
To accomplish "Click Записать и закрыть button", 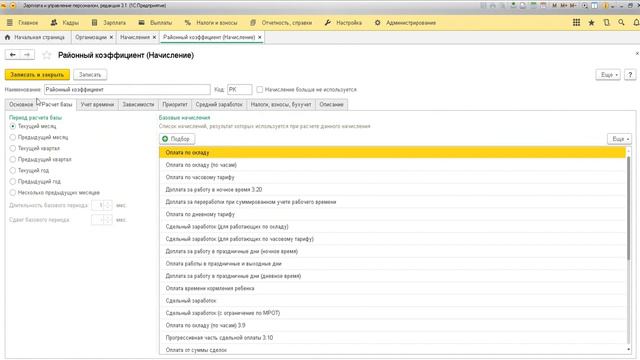I will [37, 75].
